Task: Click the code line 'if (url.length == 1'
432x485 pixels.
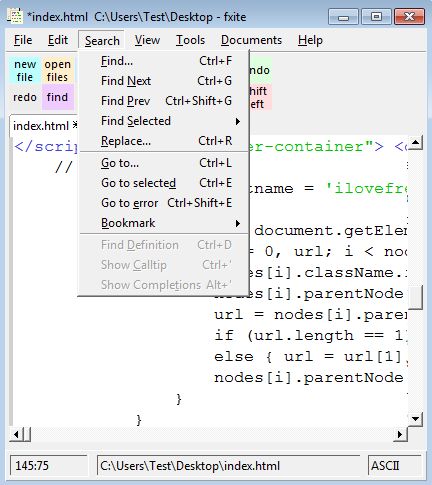Action: pos(311,336)
